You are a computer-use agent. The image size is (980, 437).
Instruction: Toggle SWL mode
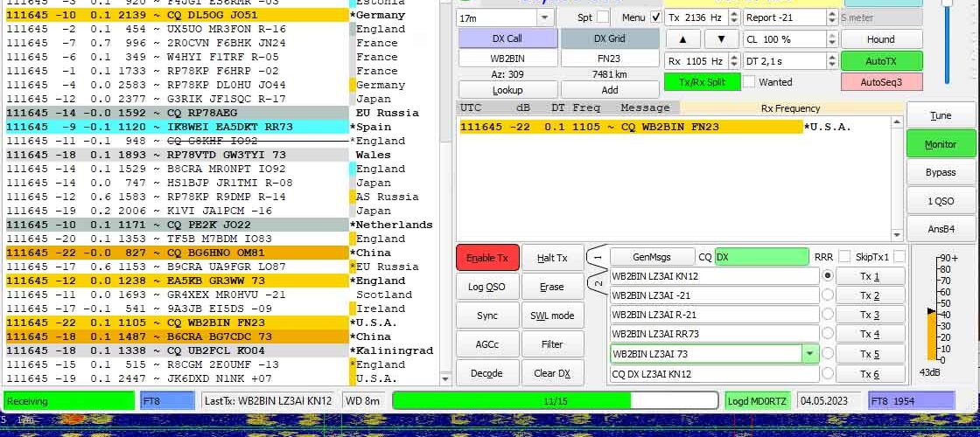[552, 316]
